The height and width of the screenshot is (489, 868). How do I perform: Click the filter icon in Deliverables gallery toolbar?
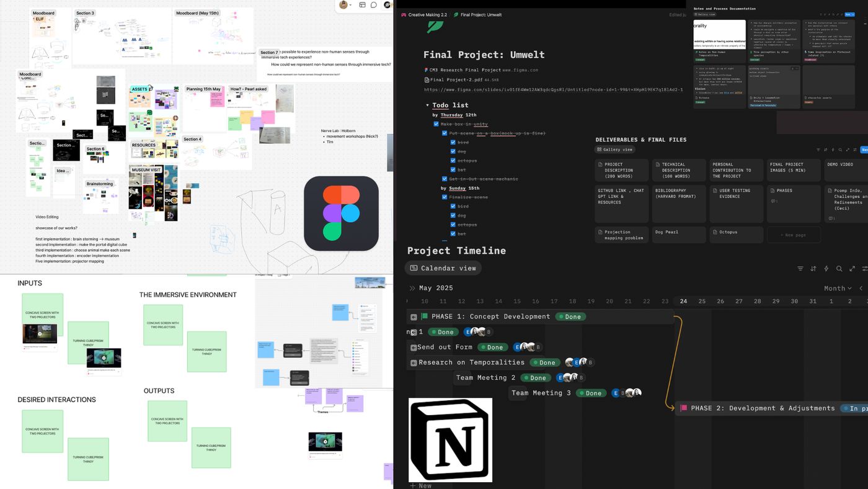click(818, 150)
